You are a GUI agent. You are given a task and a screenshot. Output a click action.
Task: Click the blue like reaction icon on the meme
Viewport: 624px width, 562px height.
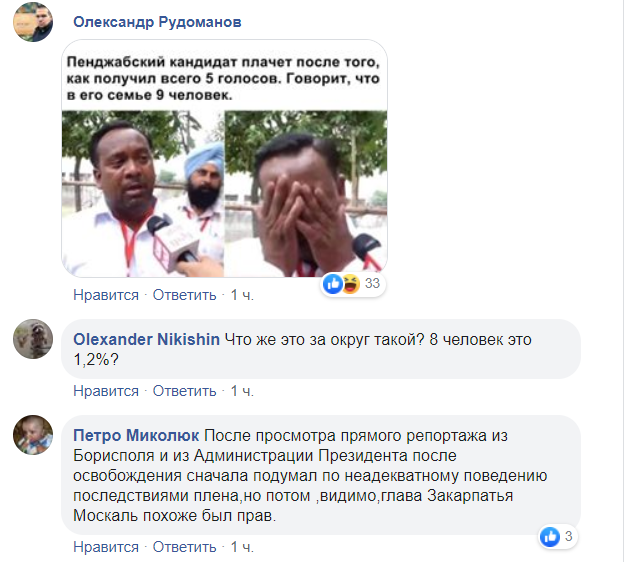(x=333, y=284)
